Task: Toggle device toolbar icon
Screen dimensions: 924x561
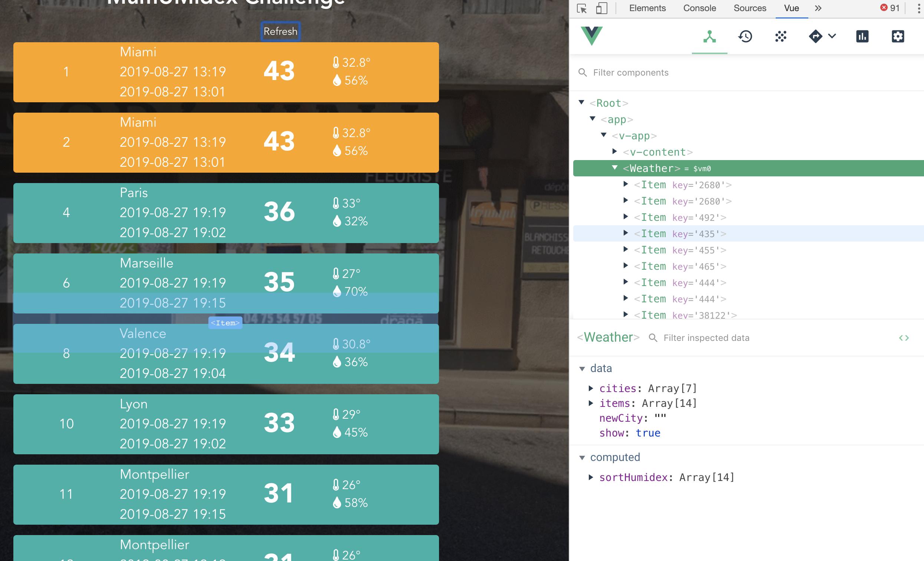Action: [601, 8]
